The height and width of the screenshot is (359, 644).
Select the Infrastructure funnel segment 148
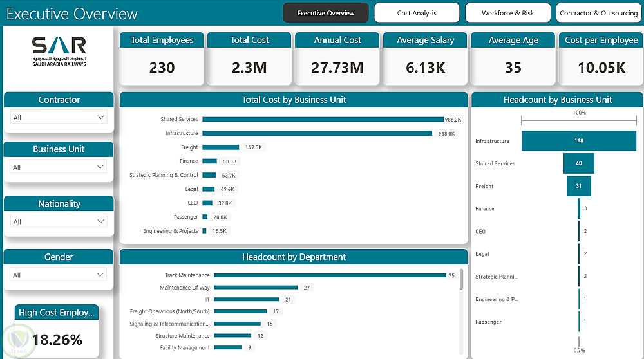[579, 141]
